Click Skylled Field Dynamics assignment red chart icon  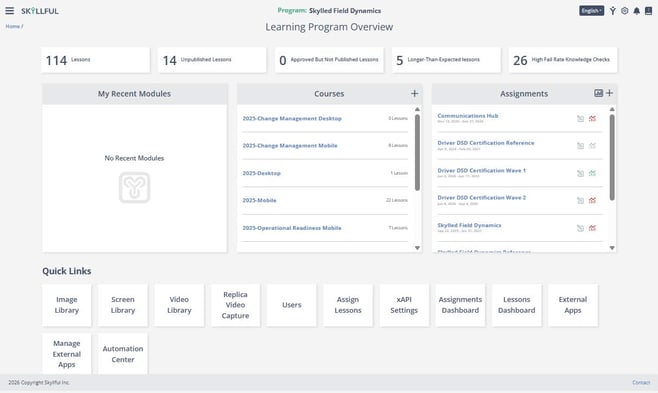[x=592, y=228]
